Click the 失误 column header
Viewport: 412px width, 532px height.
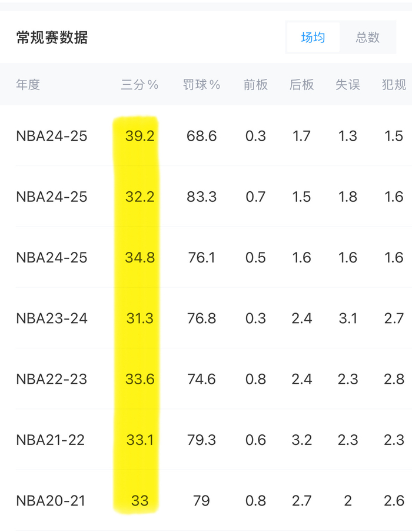coord(347,85)
